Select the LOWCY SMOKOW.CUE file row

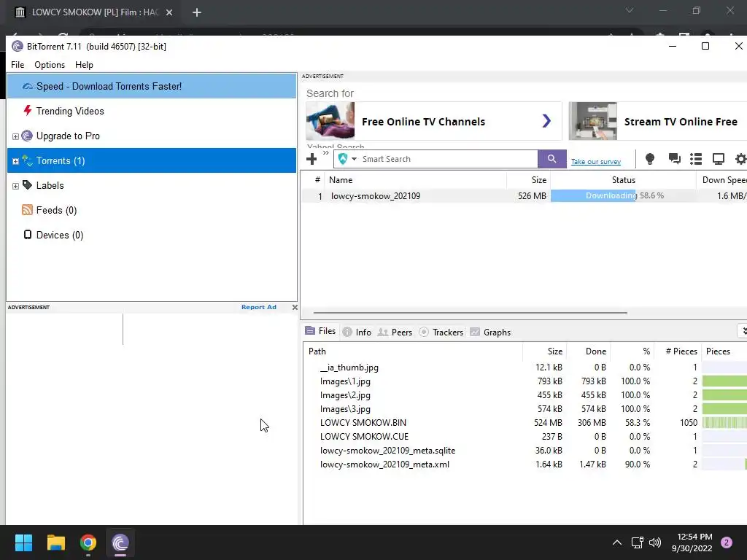coord(525,436)
